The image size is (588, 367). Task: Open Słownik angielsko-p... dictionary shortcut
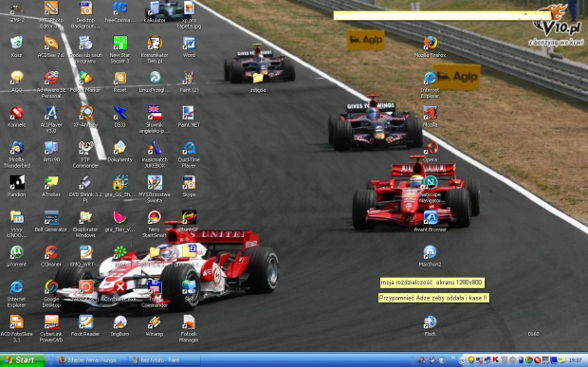click(155, 119)
